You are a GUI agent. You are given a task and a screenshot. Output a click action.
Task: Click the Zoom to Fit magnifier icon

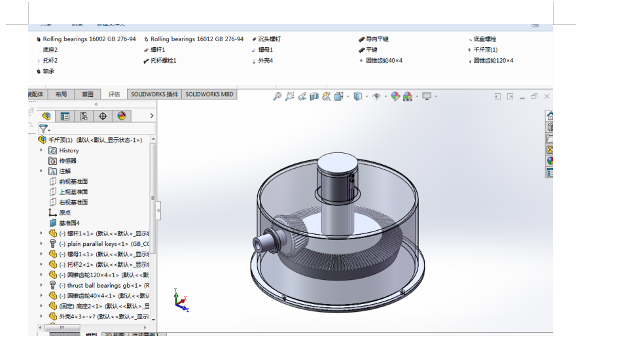[277, 97]
